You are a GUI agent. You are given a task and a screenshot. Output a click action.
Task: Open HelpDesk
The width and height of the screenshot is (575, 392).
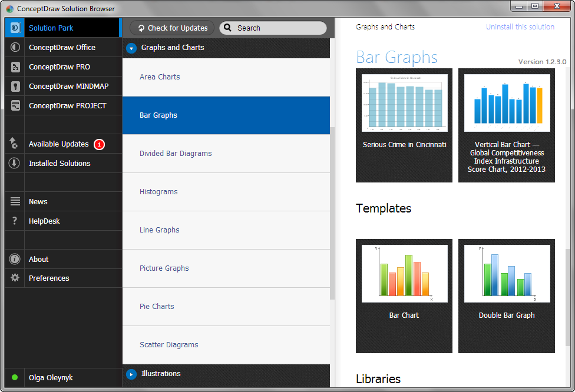[x=63, y=221]
